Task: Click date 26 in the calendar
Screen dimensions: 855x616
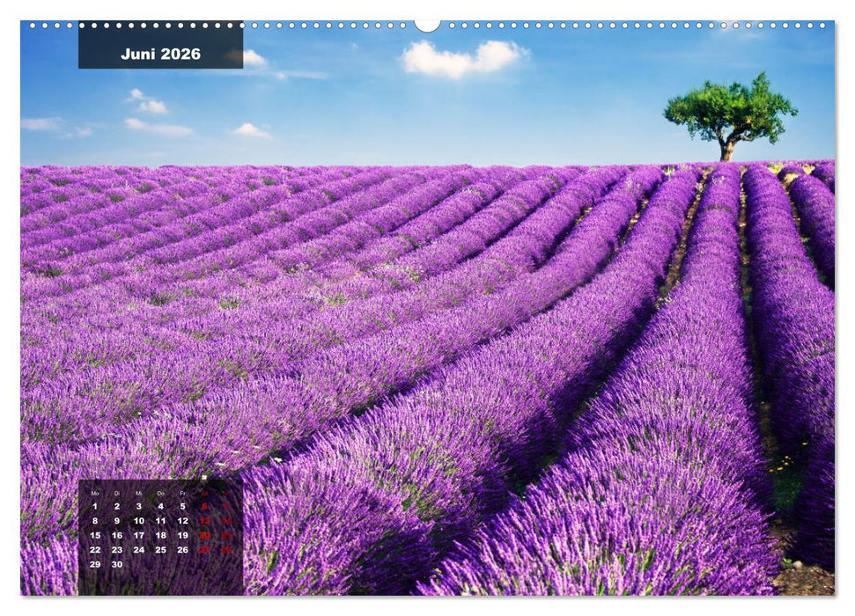Action: [182, 549]
